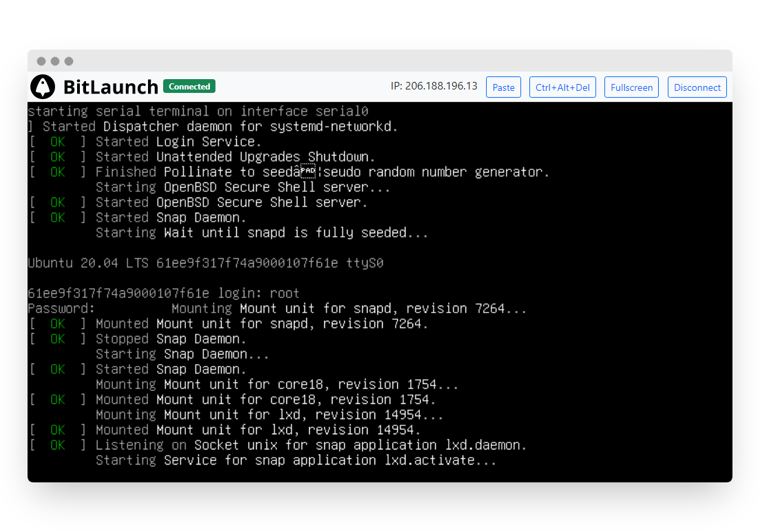This screenshot has height=532, width=760.
Task: Click 'Started Dispatcher daemon for systemd-networkd.' line
Action: pos(213,127)
